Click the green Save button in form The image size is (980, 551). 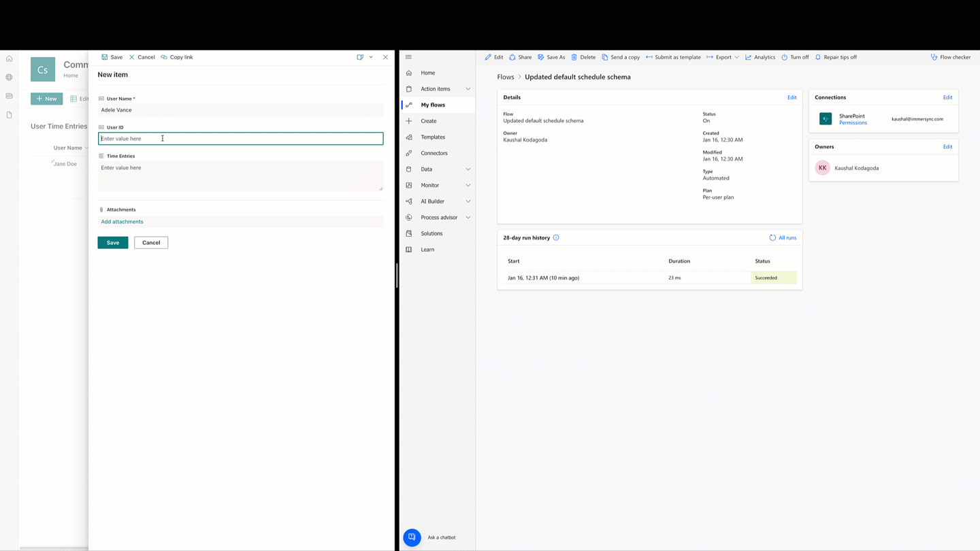click(x=113, y=243)
